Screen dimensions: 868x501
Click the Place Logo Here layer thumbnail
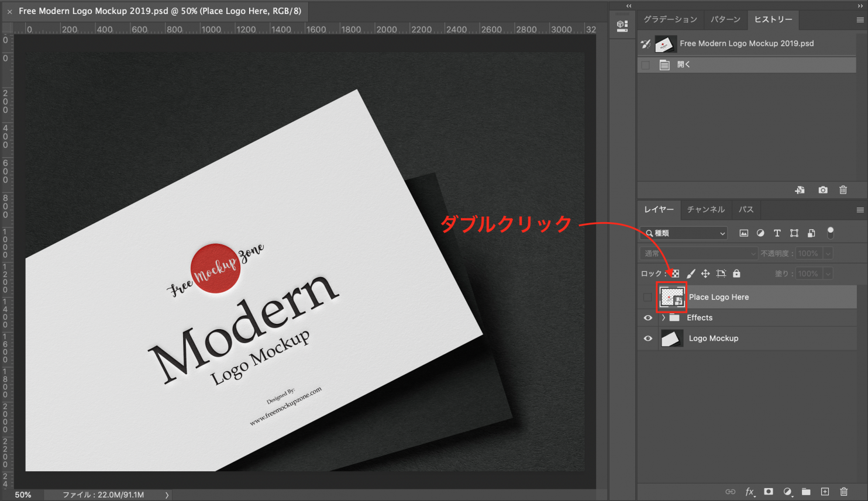coord(671,297)
